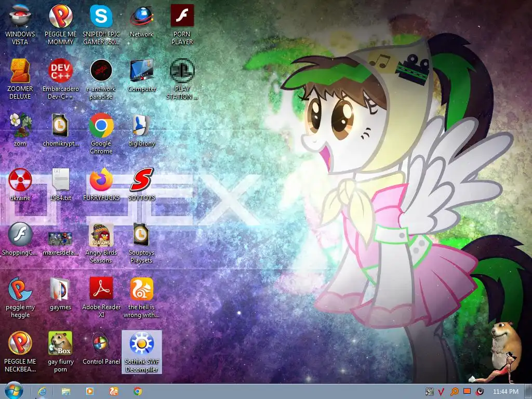532x399 pixels.
Task: Open the UC Browser icon on desktop
Action: (x=141, y=298)
